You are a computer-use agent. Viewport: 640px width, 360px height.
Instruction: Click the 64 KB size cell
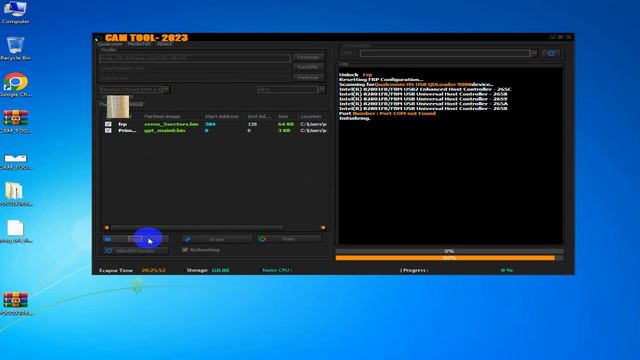click(x=286, y=124)
